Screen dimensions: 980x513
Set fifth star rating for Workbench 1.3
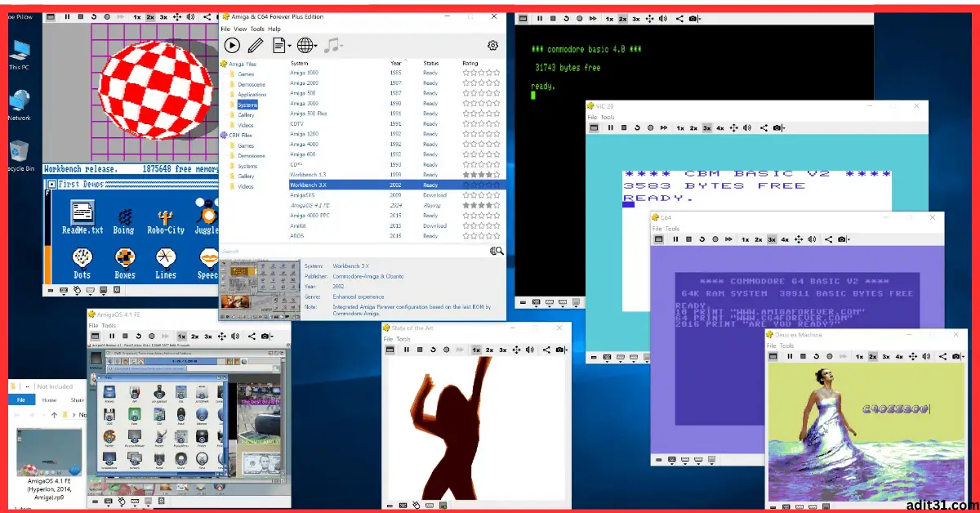[496, 175]
